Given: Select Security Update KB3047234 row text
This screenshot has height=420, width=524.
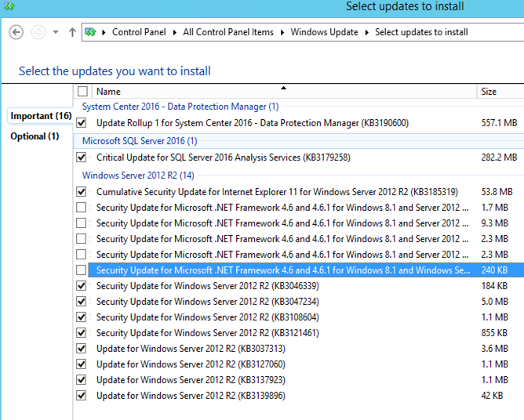Looking at the screenshot, I should (208, 302).
